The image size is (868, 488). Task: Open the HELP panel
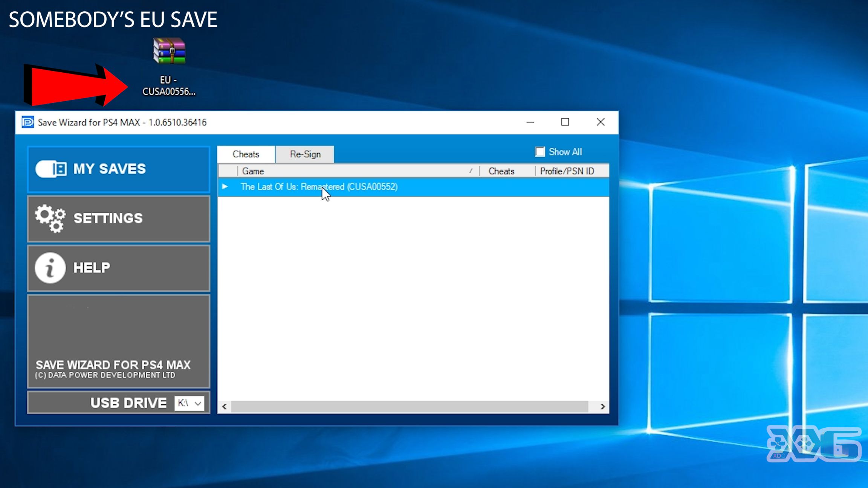[x=118, y=268]
